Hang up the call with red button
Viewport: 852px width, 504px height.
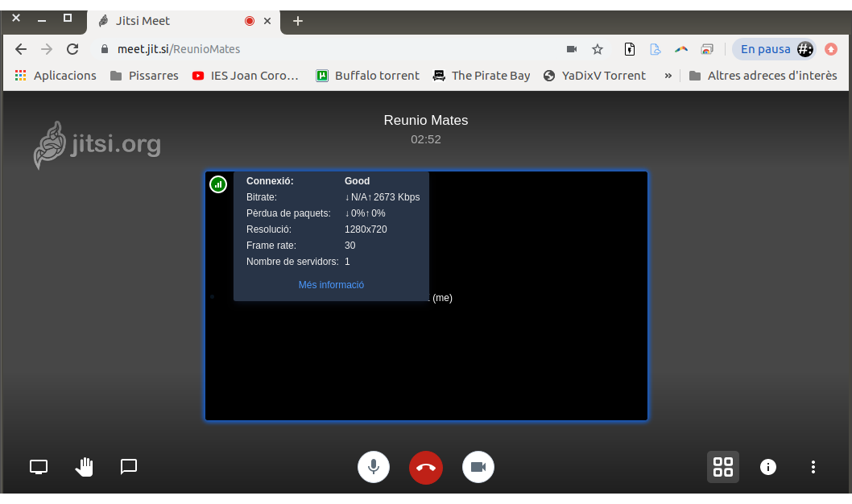click(x=426, y=467)
